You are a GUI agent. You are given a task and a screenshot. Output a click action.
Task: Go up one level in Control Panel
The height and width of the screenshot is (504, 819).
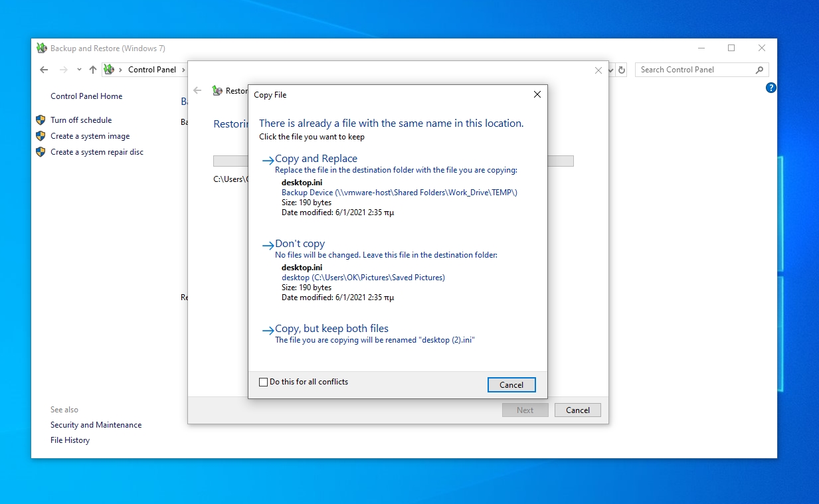pyautogui.click(x=93, y=70)
